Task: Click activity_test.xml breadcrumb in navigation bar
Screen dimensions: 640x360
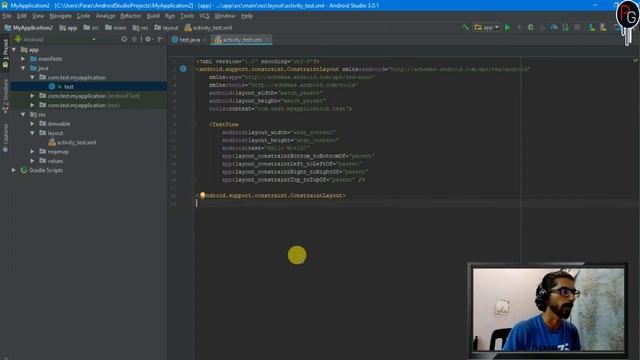Action: [208, 28]
